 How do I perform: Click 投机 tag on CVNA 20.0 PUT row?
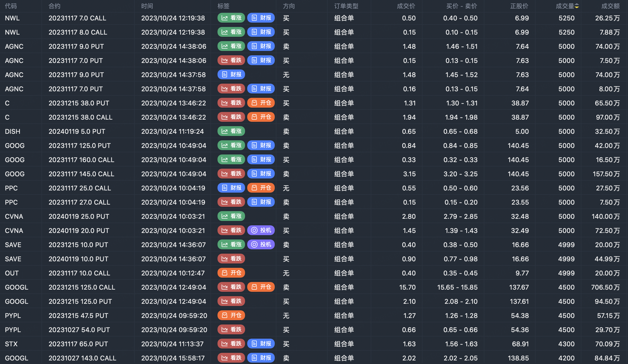(x=261, y=230)
